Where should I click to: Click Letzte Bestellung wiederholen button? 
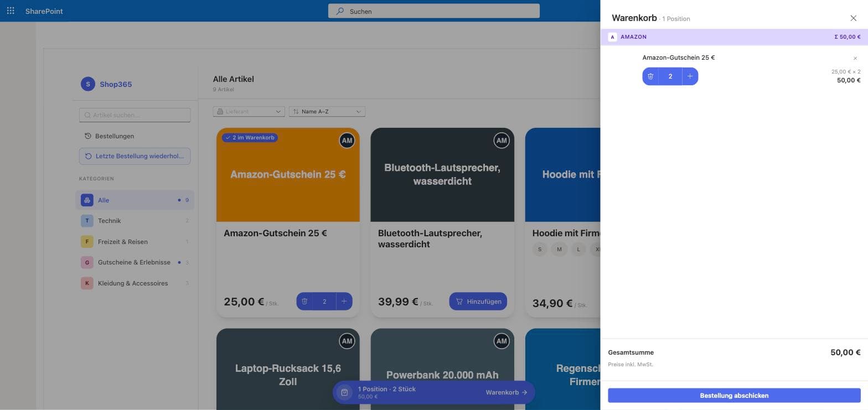pyautogui.click(x=135, y=156)
